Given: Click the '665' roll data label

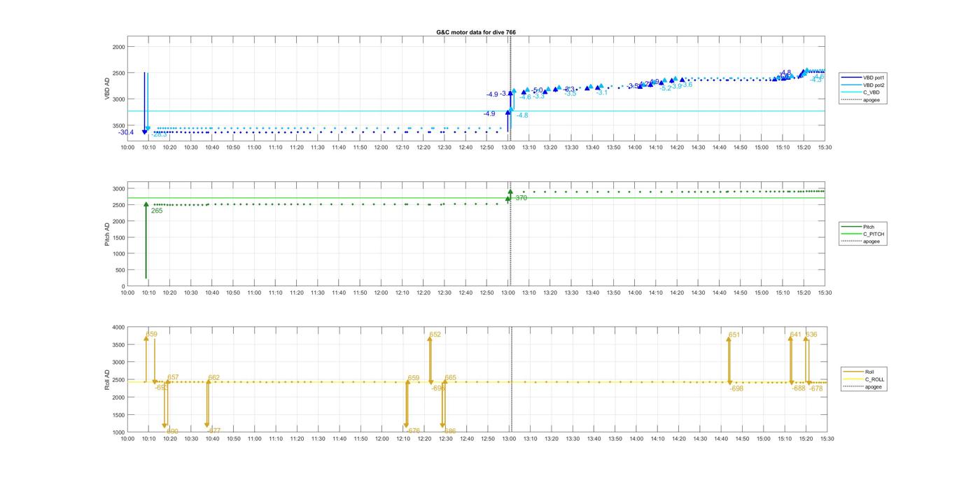Looking at the screenshot, I should coord(450,378).
